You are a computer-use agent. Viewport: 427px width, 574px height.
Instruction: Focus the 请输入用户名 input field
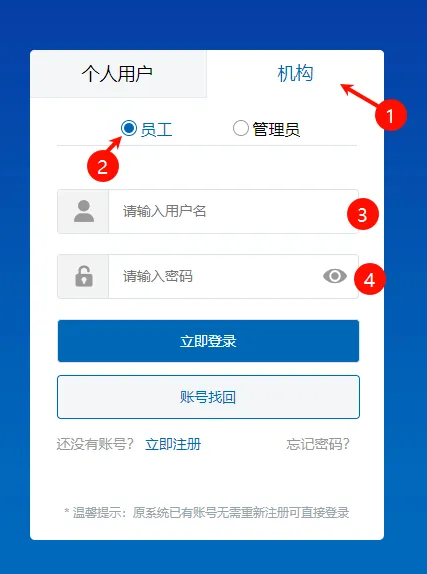point(233,211)
